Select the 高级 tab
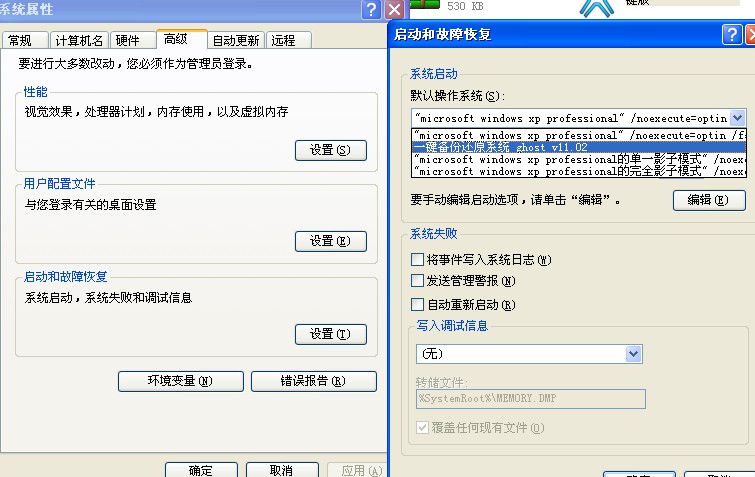Viewport: 755px width, 477px height. click(x=182, y=39)
